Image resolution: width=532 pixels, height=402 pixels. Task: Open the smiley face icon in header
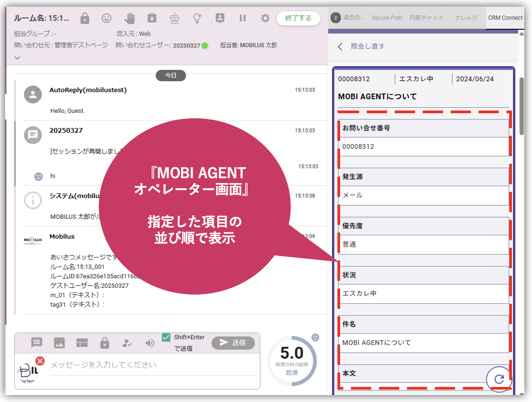pyautogui.click(x=107, y=18)
